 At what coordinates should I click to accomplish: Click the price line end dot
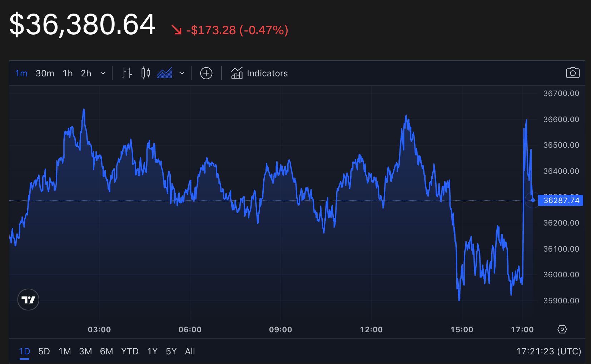(533, 200)
